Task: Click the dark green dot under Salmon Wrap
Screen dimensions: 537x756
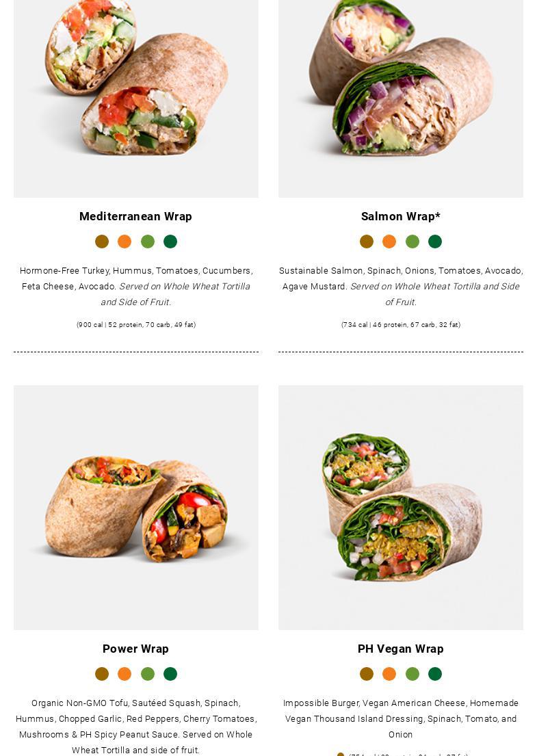Action: click(435, 242)
